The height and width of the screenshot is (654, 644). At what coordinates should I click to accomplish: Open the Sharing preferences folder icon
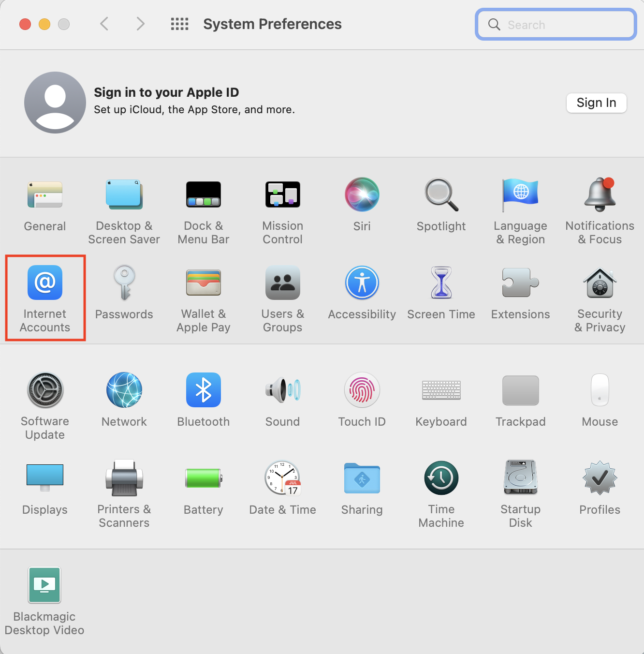tap(362, 478)
